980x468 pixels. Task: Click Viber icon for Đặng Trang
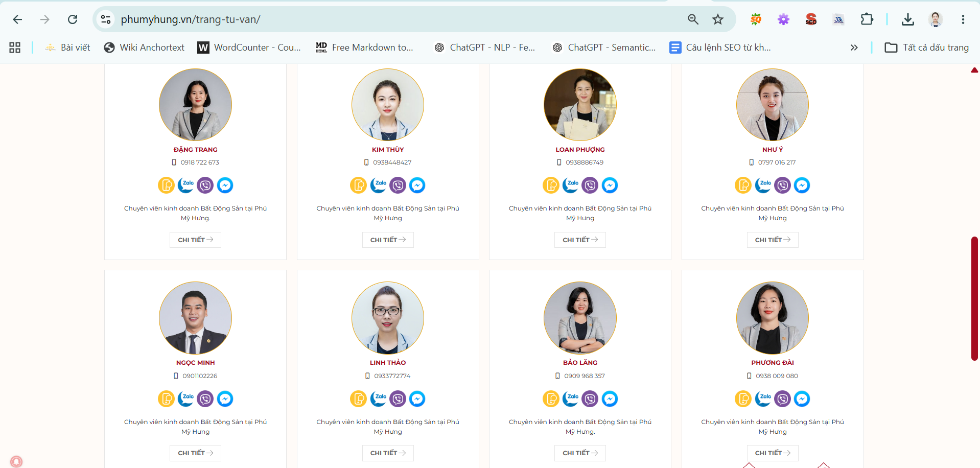(x=205, y=185)
